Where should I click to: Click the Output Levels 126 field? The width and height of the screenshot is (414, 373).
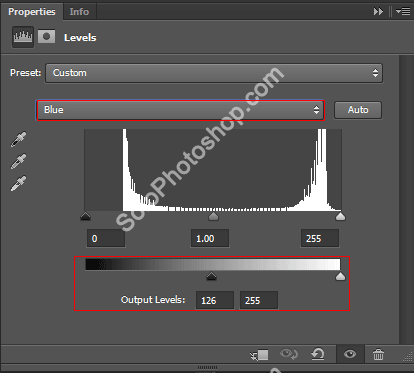pyautogui.click(x=215, y=300)
